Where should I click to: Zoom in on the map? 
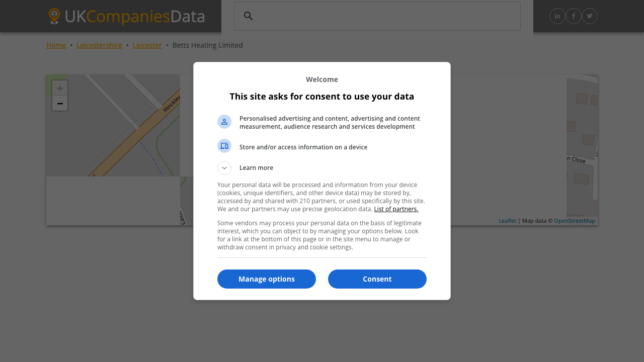click(x=60, y=88)
